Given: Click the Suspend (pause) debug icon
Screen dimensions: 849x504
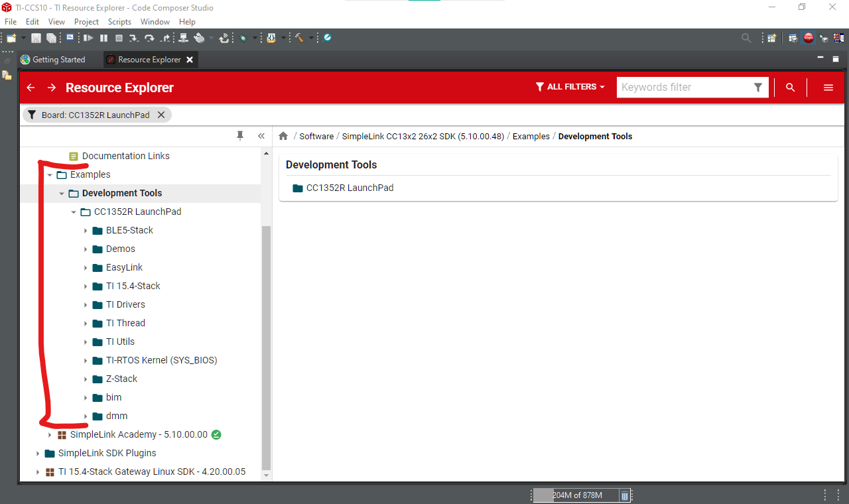Looking at the screenshot, I should point(104,38).
